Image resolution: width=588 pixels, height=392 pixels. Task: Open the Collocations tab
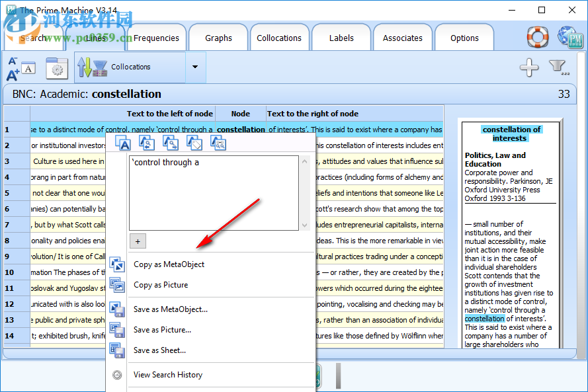(279, 38)
